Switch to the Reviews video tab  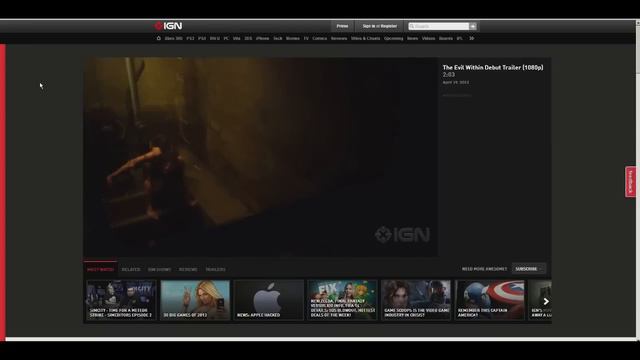pos(188,269)
